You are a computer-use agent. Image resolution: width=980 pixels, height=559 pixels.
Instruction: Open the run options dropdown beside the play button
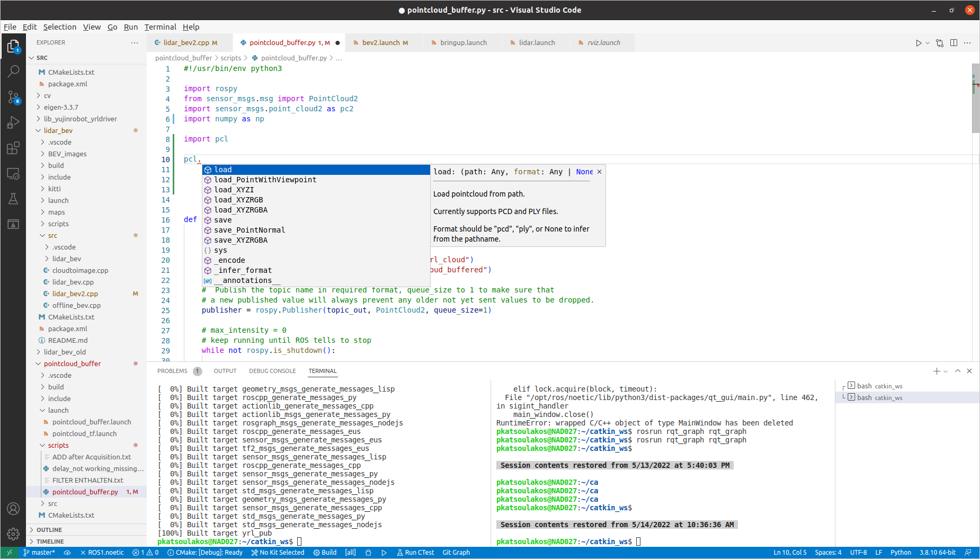[x=926, y=43]
